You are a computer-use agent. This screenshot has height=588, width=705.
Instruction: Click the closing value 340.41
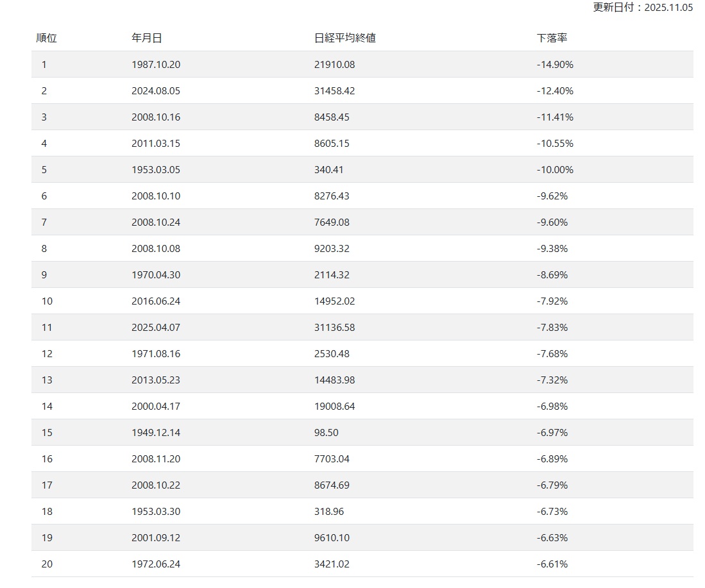click(x=329, y=170)
